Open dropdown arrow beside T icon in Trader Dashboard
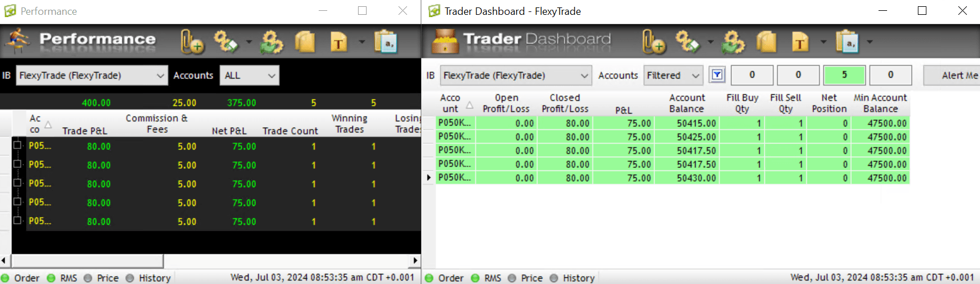This screenshot has height=284, width=980. point(823,42)
